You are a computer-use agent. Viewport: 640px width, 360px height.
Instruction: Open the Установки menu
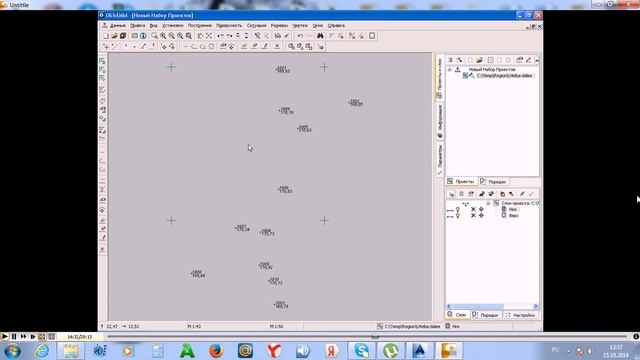[173, 25]
